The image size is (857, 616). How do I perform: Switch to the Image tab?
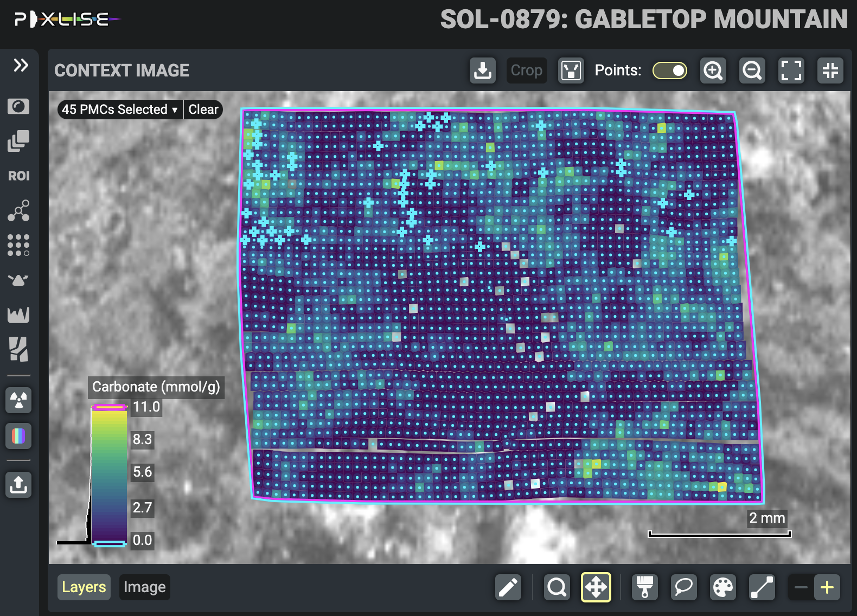[145, 587]
